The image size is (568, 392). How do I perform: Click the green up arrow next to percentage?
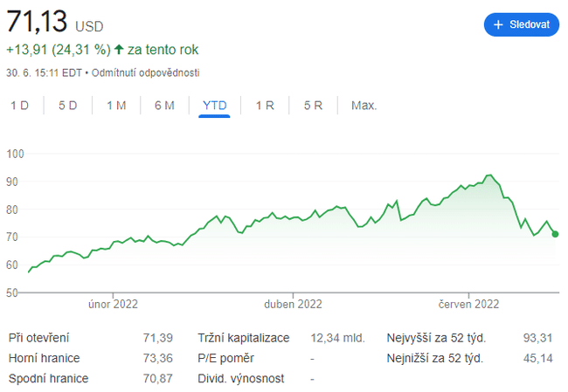(119, 49)
